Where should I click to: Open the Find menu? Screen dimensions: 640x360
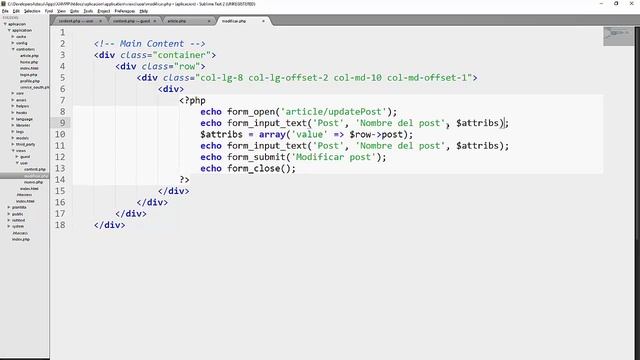(49, 11)
